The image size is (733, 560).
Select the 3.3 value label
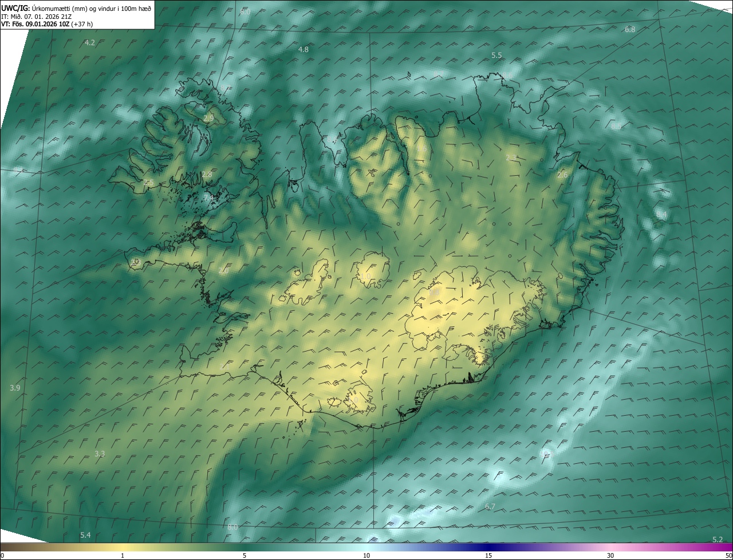click(x=100, y=454)
